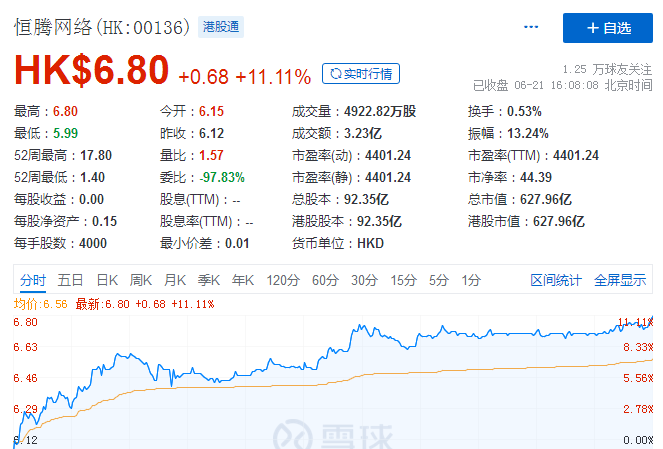
Task: Click the stock title 恒腾网络(HK:00136)
Action: (102, 27)
